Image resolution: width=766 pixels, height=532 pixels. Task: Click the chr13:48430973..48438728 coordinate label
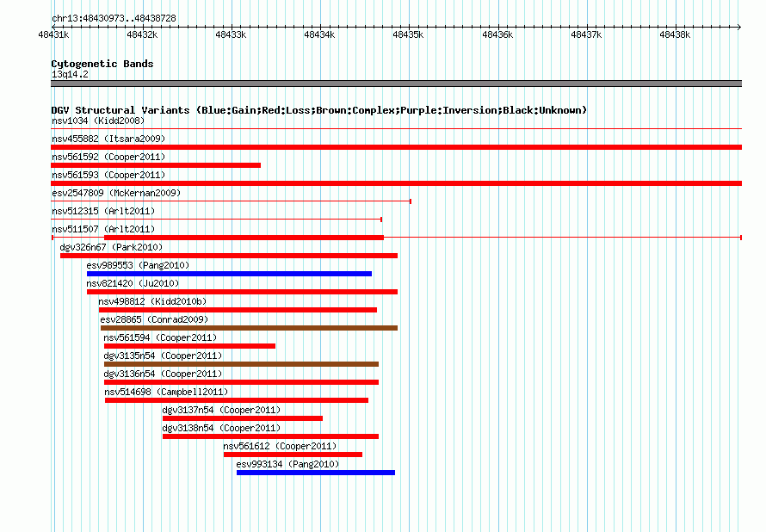[x=114, y=18]
